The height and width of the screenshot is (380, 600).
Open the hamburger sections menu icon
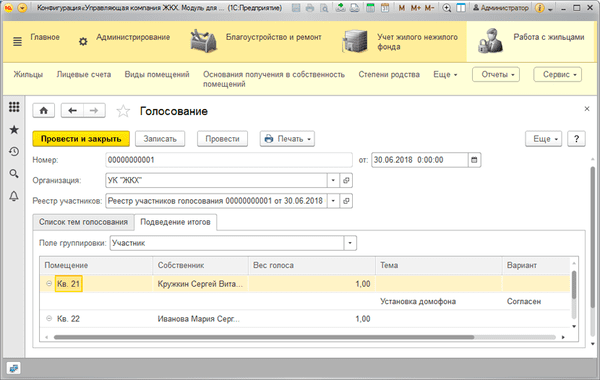17,41
